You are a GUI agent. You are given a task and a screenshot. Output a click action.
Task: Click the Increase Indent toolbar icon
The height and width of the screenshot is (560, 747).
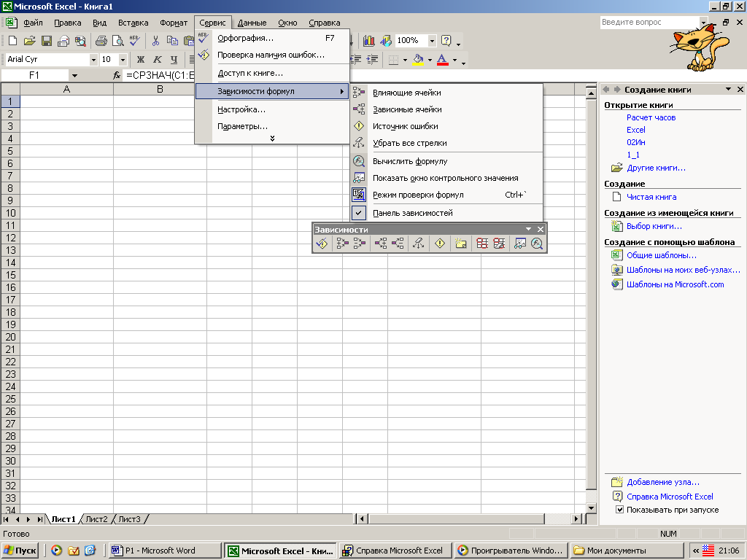(x=373, y=60)
